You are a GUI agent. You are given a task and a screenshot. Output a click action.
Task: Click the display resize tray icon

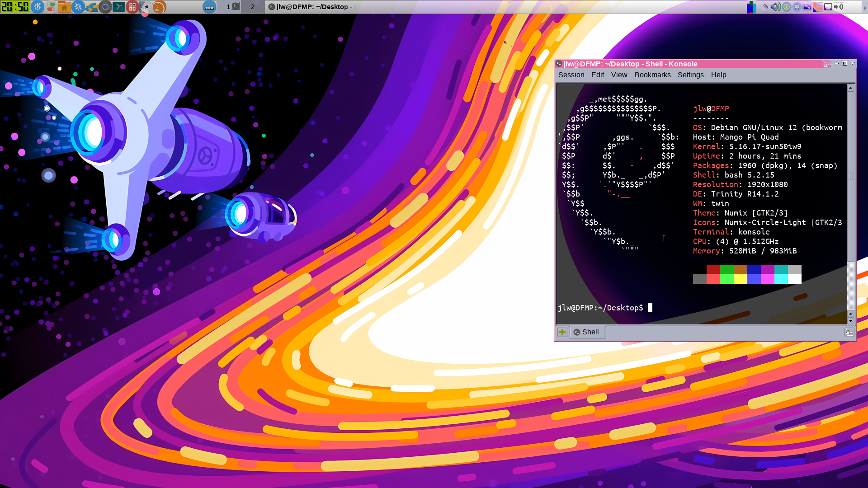pyautogui.click(x=807, y=7)
